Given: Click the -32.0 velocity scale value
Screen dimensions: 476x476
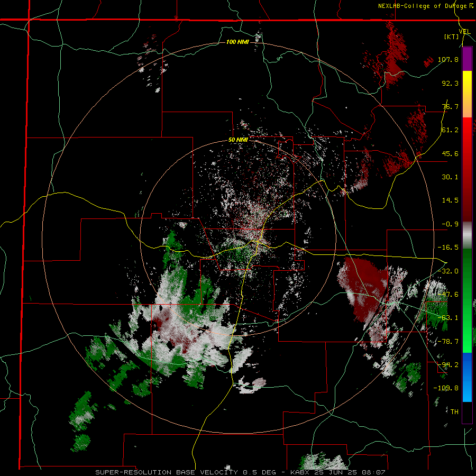Looking at the screenshot, I should pyautogui.click(x=448, y=271).
